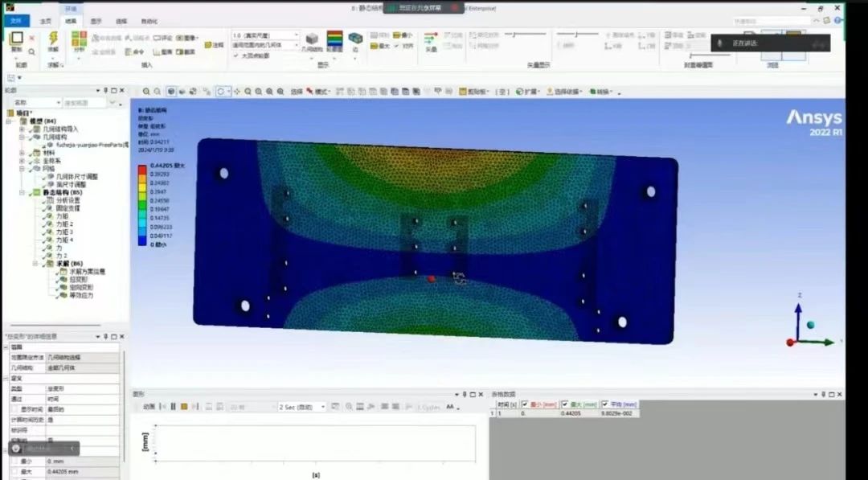Viewport: 868px width, 480px height.
Task: Open the 2 Sec animation duration dropdown
Action: [x=302, y=408]
